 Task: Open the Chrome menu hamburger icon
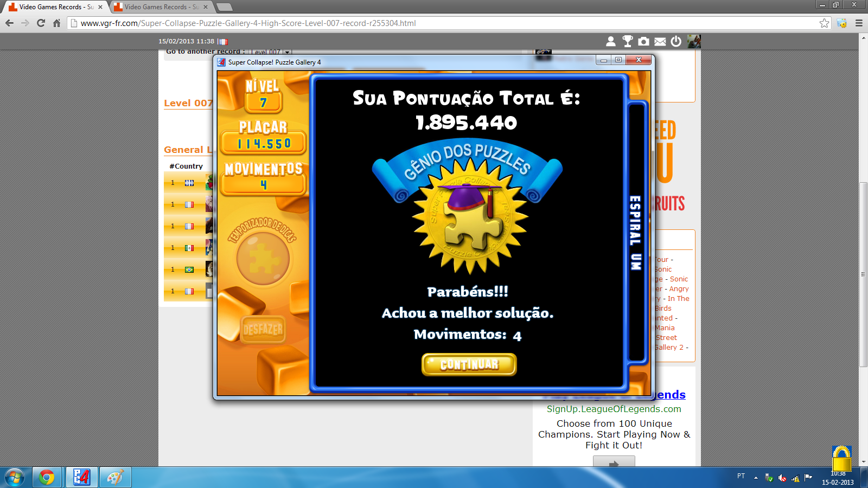coord(859,23)
